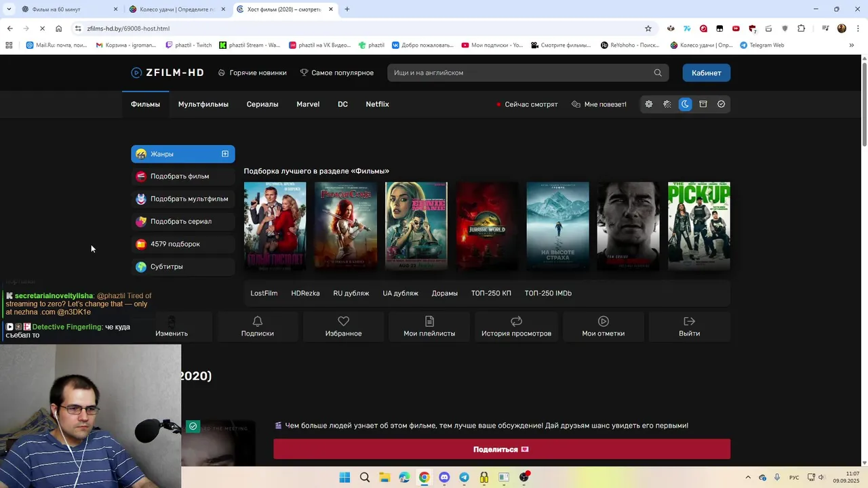
Task: Open Горячие новинки link
Action: coord(252,73)
